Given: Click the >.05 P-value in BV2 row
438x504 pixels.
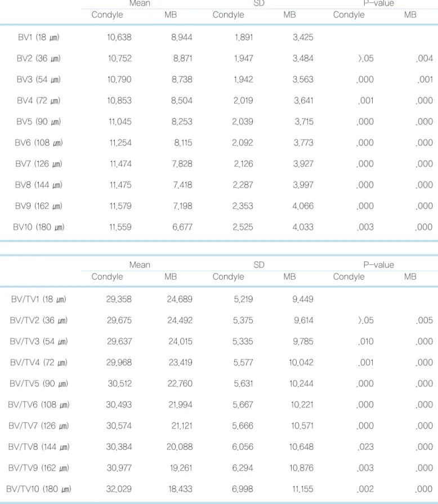Looking at the screenshot, I should tap(365, 58).
